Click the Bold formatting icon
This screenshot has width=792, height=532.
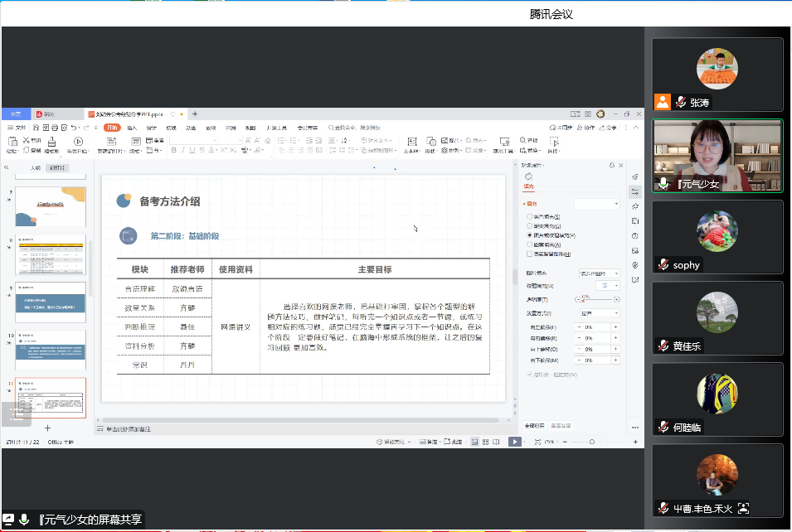click(x=172, y=151)
